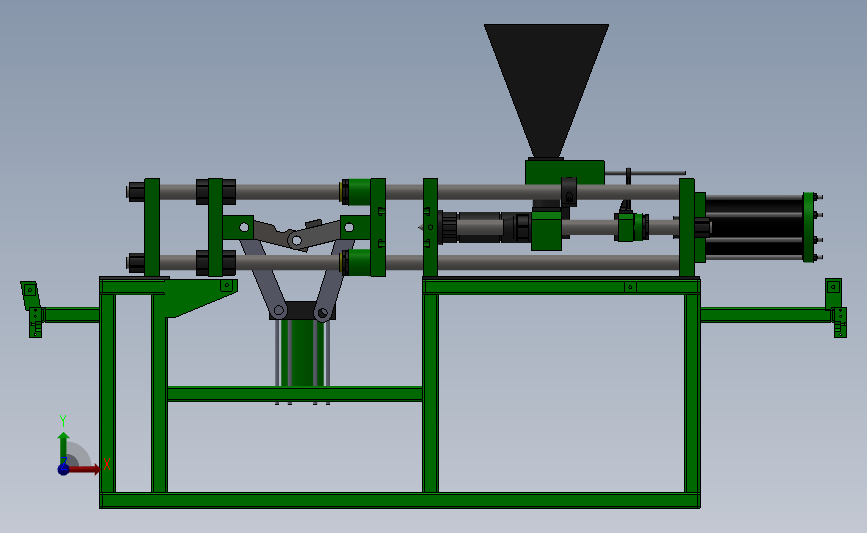Screen dimensions: 867x533
Task: Select the left outrigger arm beam
Action: click(x=71, y=315)
